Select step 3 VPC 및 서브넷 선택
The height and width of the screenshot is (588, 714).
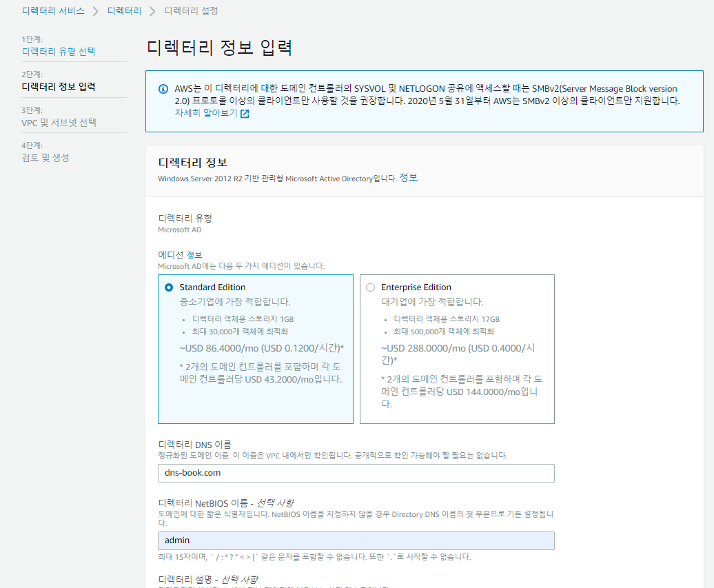click(x=59, y=123)
